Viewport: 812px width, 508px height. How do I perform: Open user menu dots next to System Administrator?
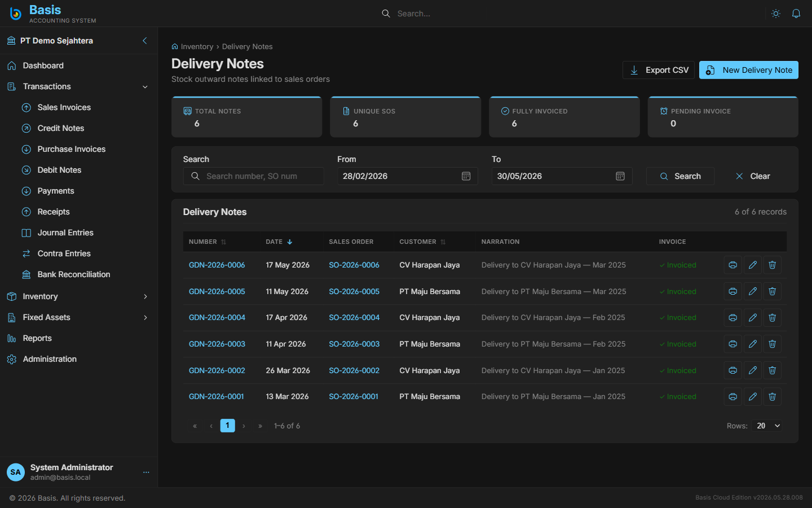(146, 472)
